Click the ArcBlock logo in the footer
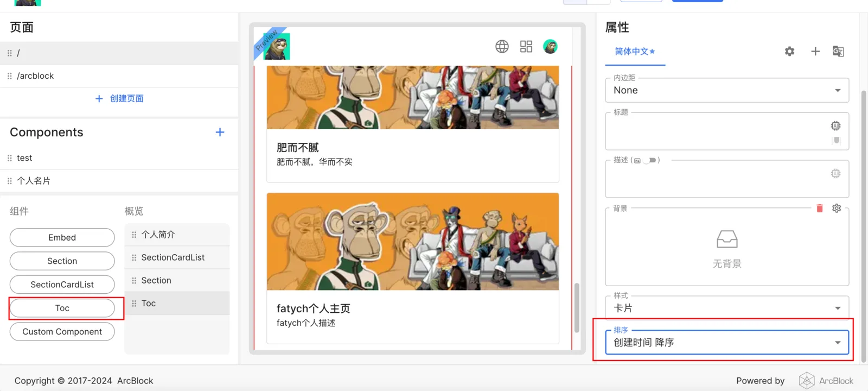 826,381
